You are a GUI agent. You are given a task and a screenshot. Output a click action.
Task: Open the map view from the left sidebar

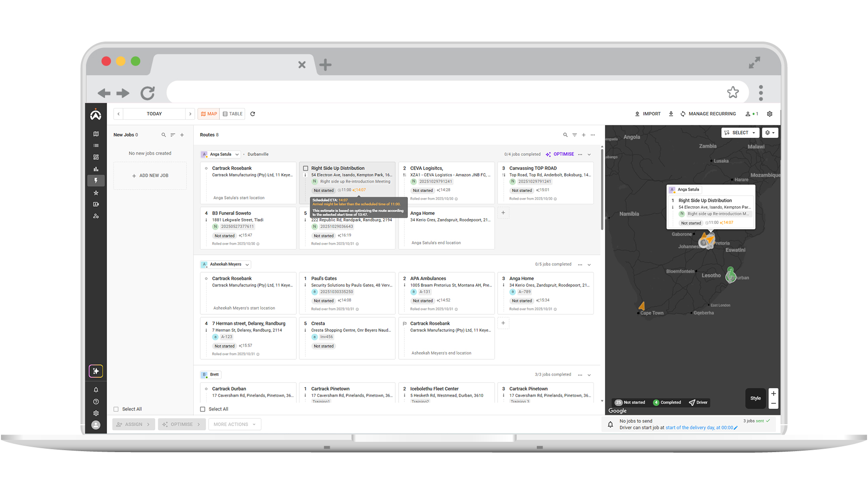(96, 134)
